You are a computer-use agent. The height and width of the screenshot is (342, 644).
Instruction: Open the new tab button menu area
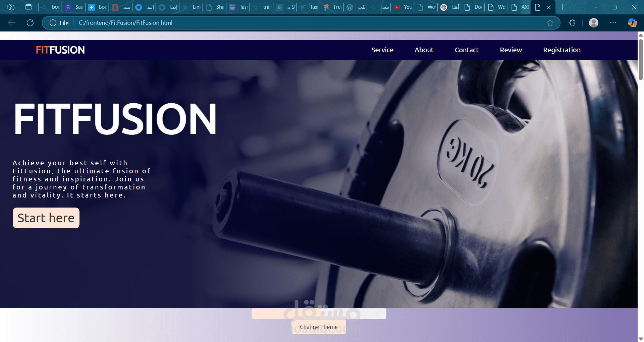pos(562,7)
